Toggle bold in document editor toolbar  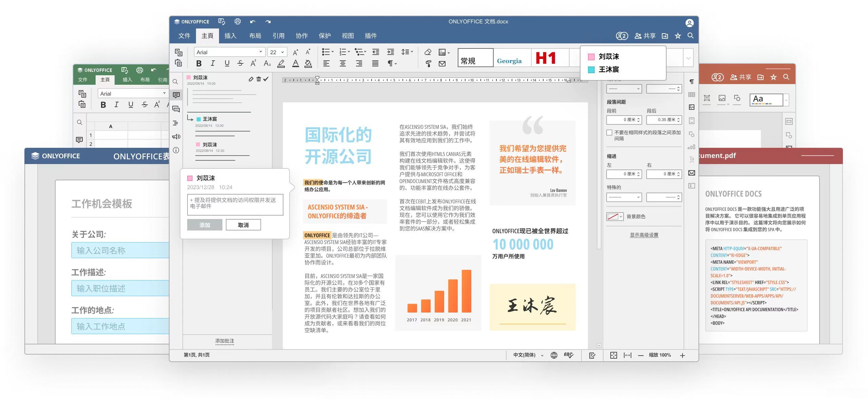(x=199, y=63)
